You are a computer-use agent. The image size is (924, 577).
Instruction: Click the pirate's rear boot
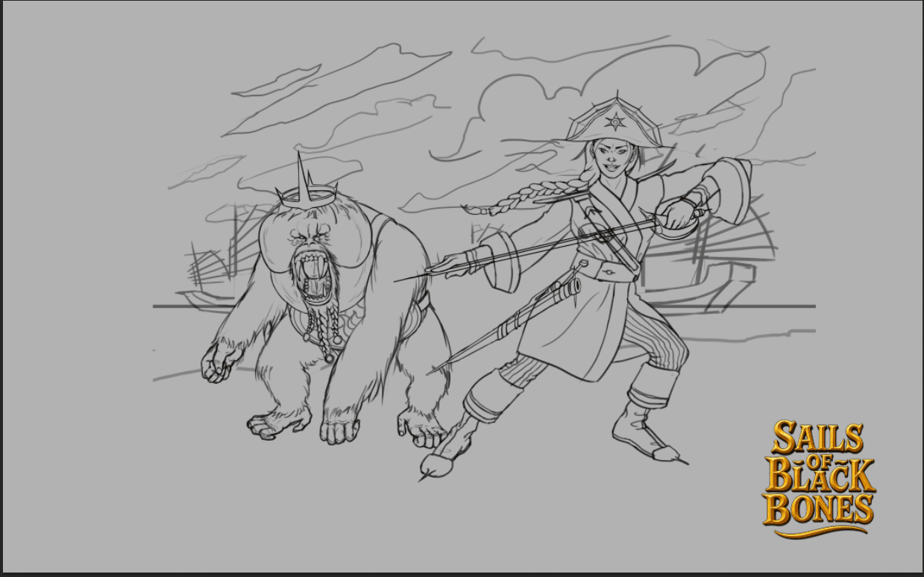click(x=643, y=432)
